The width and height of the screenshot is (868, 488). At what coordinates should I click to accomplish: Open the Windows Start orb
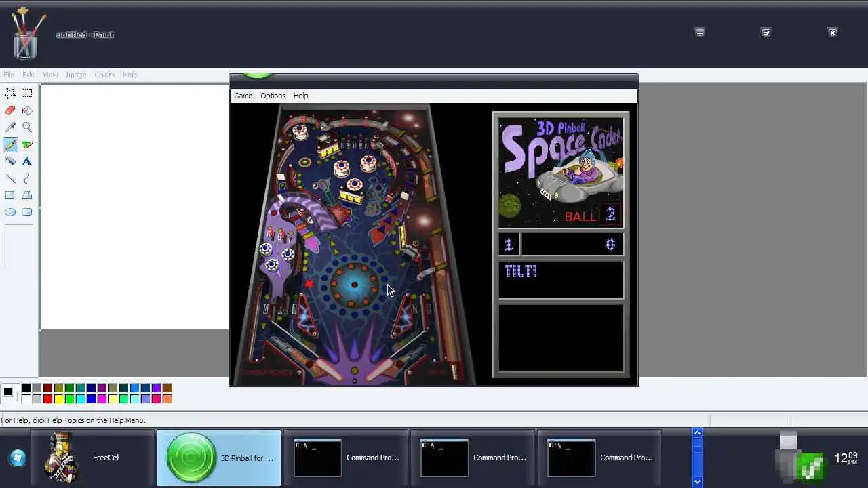click(x=18, y=458)
